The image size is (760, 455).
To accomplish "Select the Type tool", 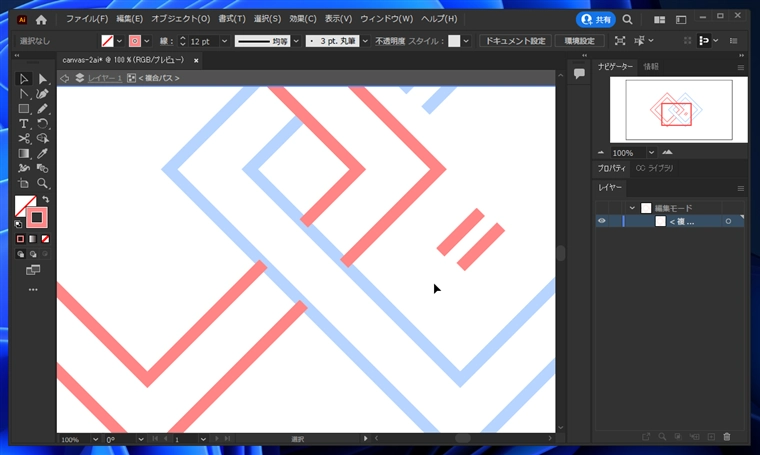I will point(23,124).
